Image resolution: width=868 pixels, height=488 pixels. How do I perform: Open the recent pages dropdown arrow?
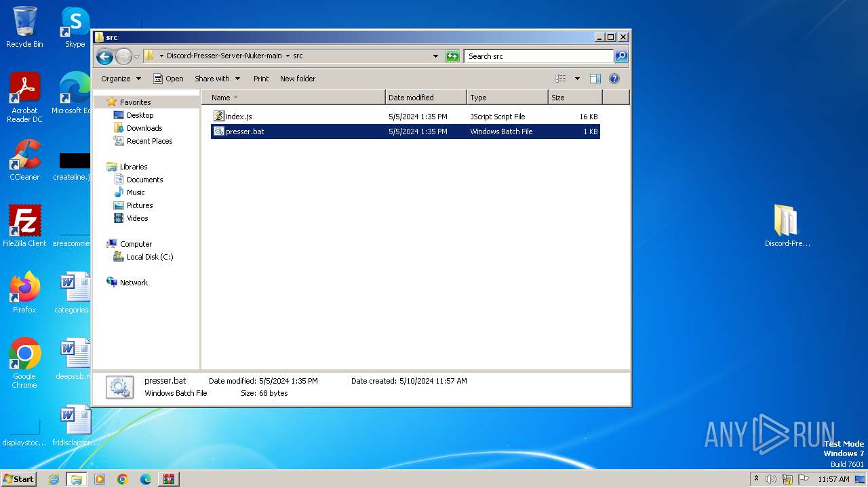(136, 56)
